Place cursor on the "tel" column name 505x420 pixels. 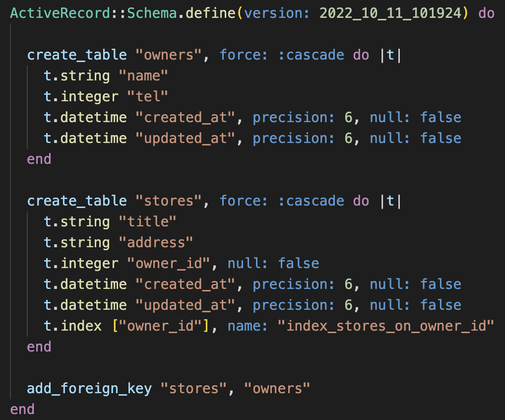[x=147, y=97]
